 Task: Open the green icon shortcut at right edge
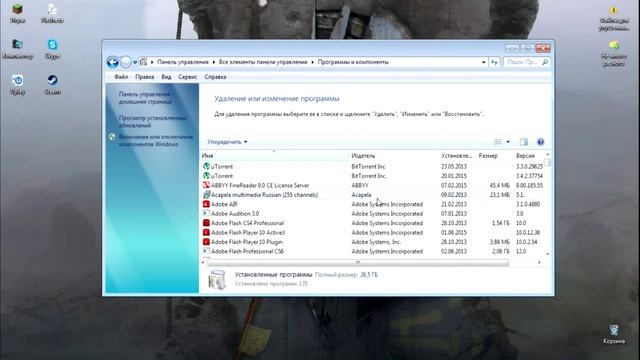pos(614,45)
